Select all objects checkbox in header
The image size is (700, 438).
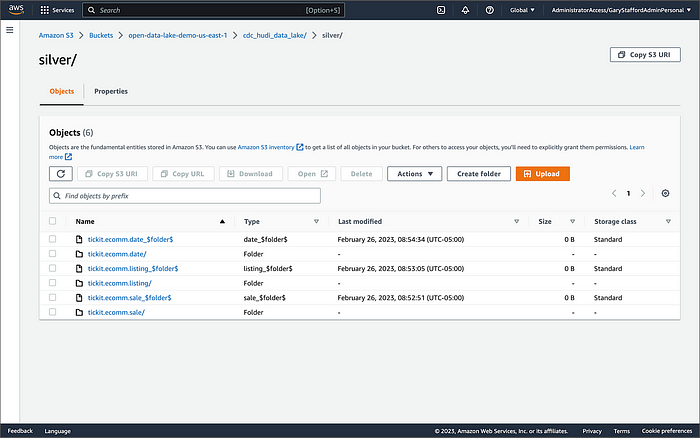tap(53, 221)
